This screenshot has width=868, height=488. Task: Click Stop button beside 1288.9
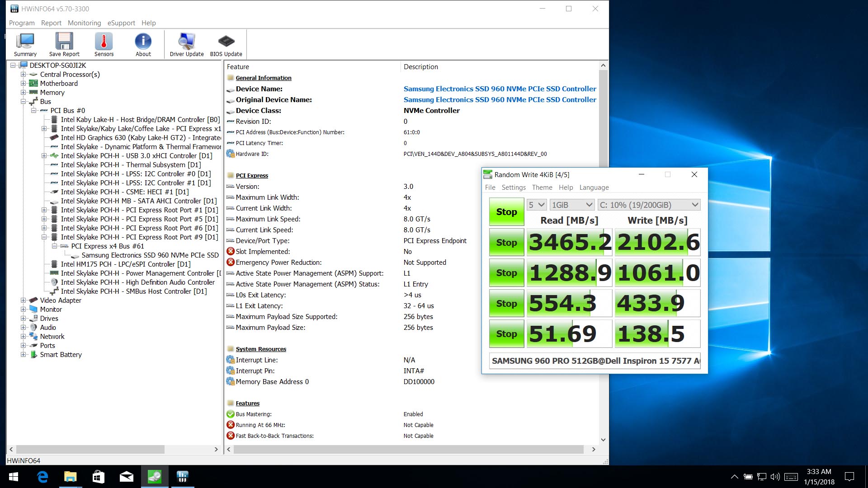coord(506,273)
